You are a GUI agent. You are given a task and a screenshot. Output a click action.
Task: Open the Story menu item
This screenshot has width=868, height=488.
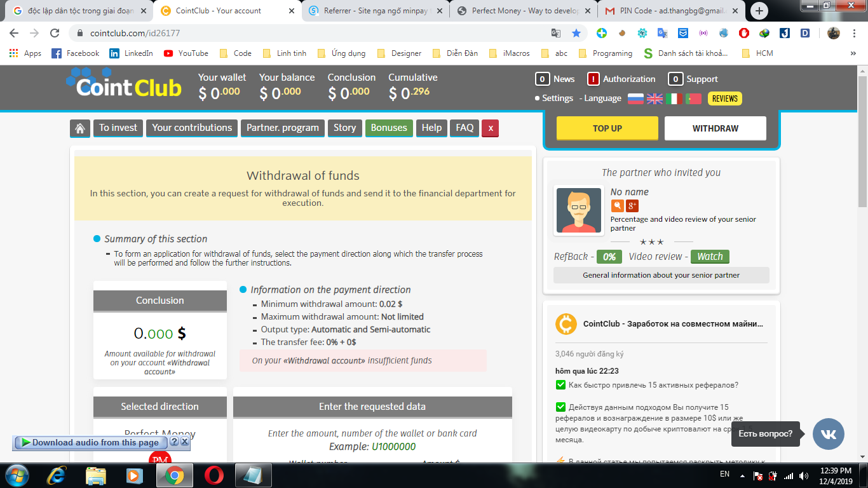point(345,128)
